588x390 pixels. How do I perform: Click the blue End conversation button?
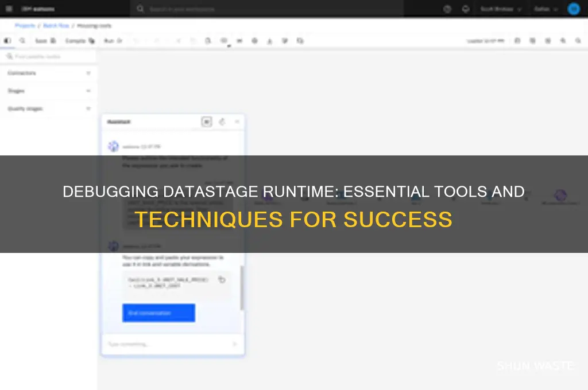point(158,313)
